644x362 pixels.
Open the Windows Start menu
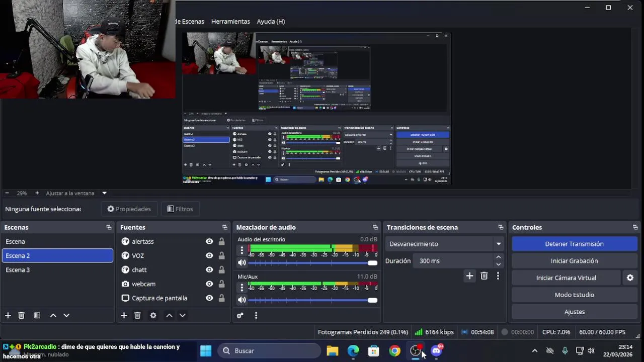[x=206, y=351]
